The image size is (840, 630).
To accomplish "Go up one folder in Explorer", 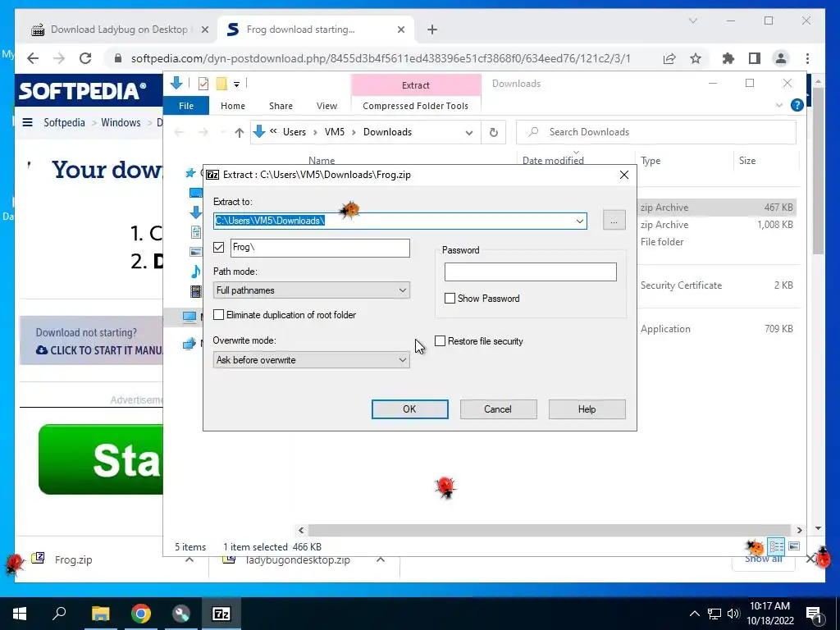I will click(x=239, y=132).
